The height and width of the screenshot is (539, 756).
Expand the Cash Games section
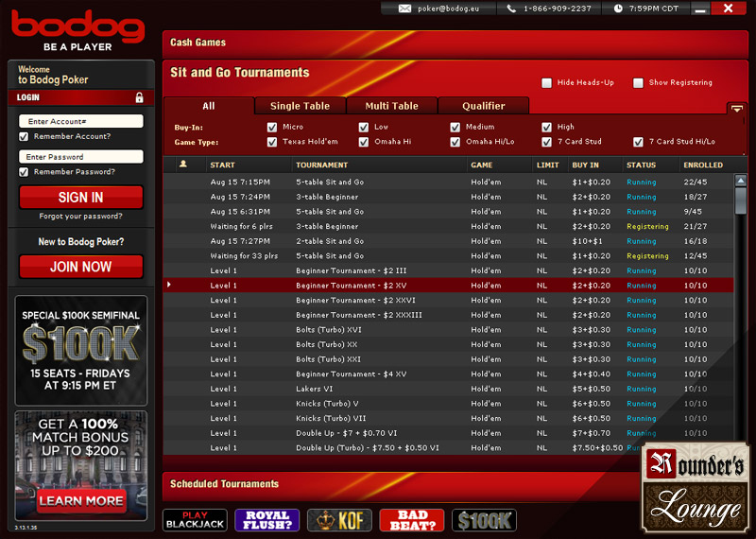click(455, 43)
